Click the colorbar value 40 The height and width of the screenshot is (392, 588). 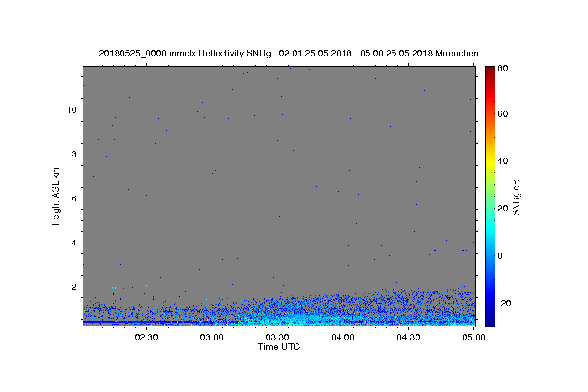(x=504, y=161)
